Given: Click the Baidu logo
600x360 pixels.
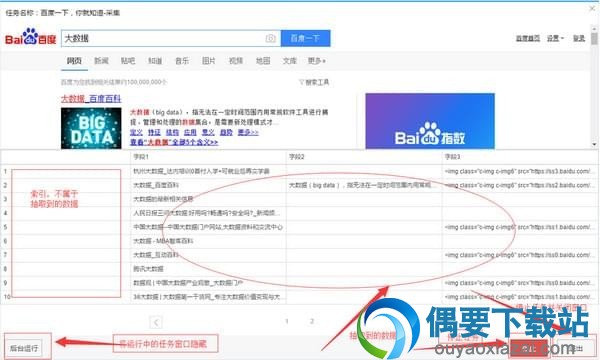Looking at the screenshot, I should click(x=31, y=37).
